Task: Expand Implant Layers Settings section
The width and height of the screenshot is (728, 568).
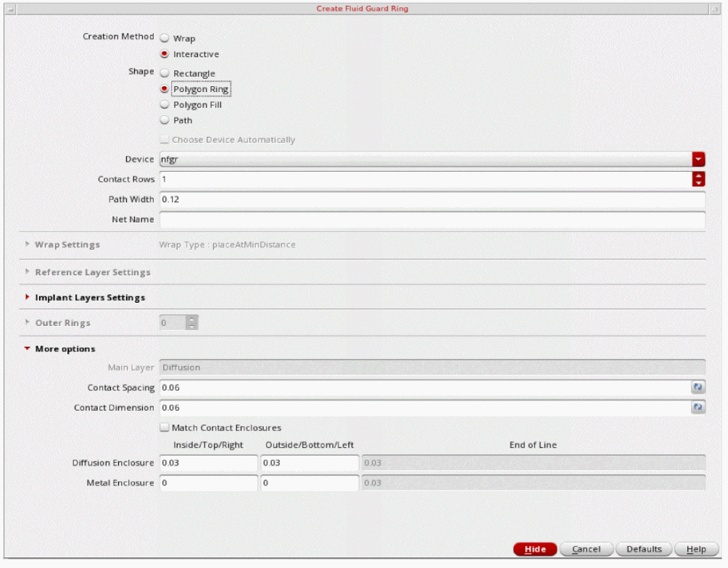Action: pyautogui.click(x=28, y=298)
